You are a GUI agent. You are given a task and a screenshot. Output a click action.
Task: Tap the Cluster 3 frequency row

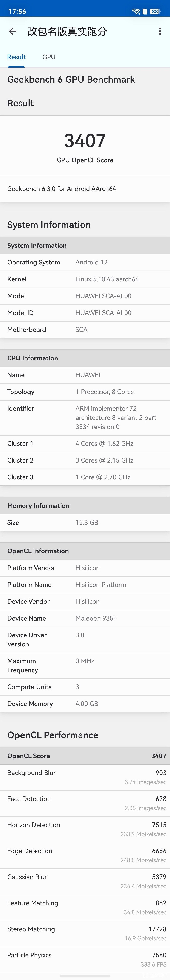85,477
